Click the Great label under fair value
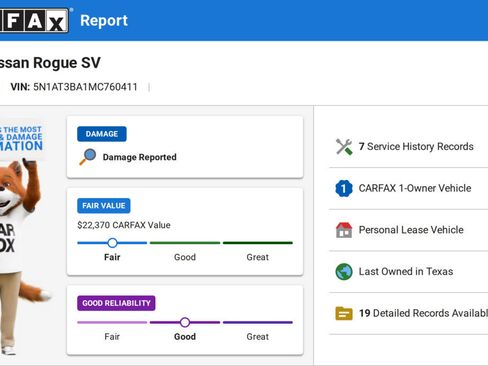This screenshot has width=488, height=366. [258, 257]
